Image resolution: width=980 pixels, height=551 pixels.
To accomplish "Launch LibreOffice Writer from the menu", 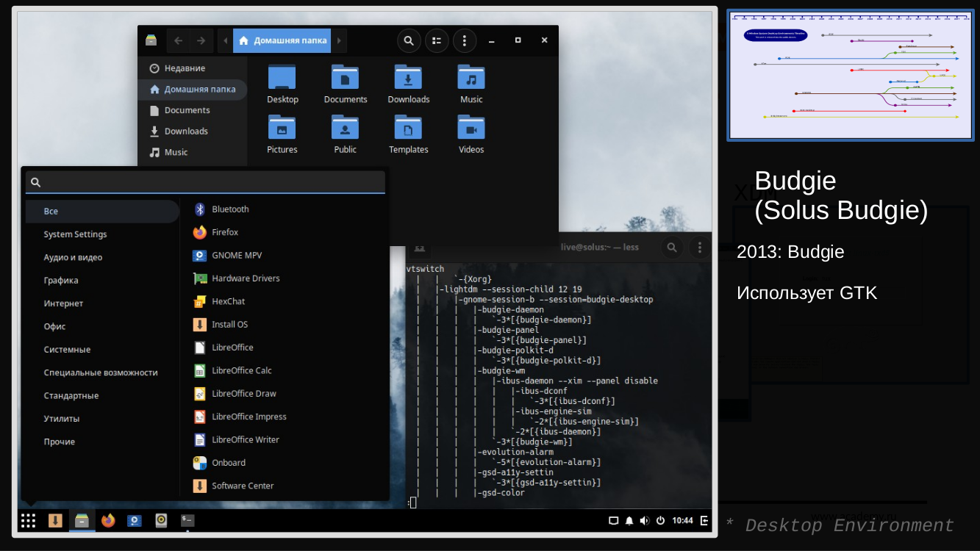I will (284, 439).
